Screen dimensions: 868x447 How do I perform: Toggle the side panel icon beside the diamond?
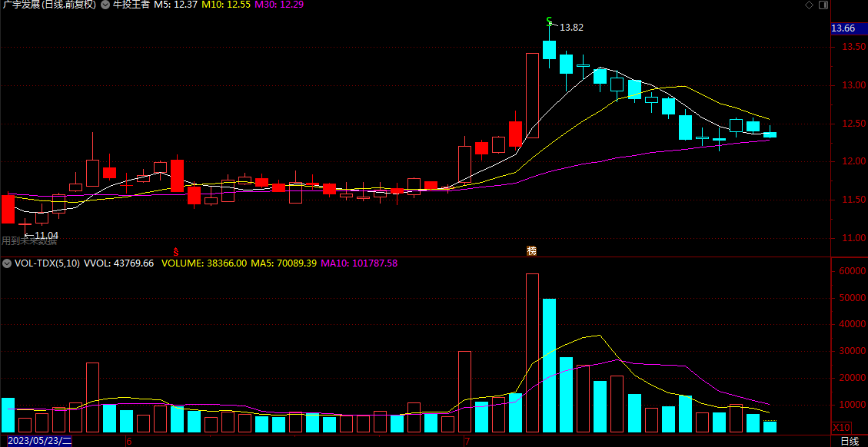(823, 5)
